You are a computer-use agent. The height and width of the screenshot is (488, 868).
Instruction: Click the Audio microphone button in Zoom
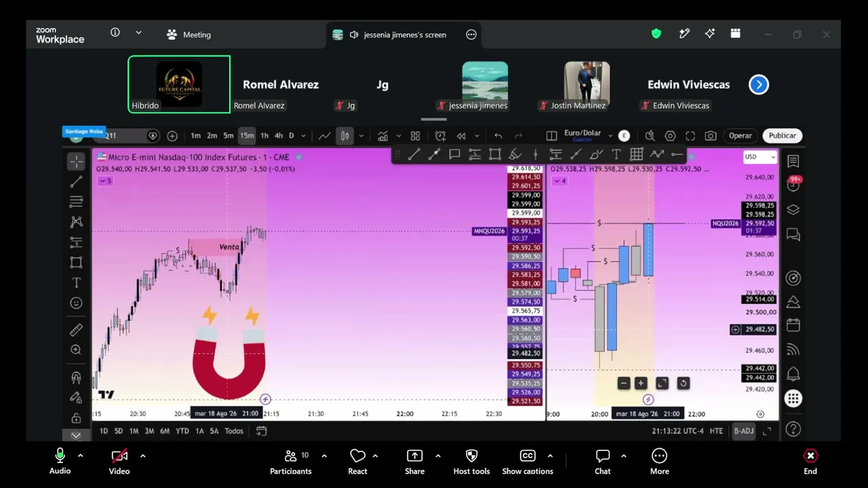point(60,461)
